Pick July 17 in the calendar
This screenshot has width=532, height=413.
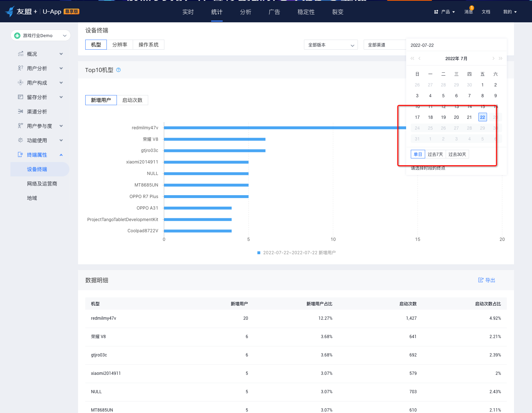click(417, 117)
